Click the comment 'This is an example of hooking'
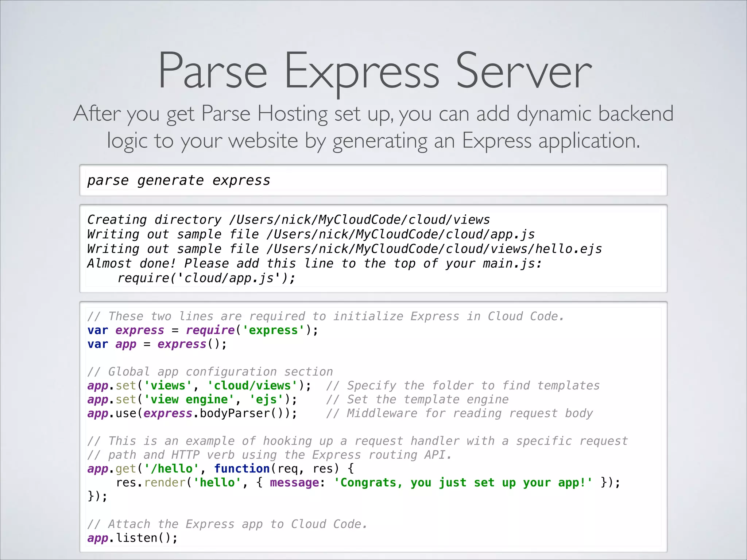Screen dimensions: 747x560 [357, 441]
